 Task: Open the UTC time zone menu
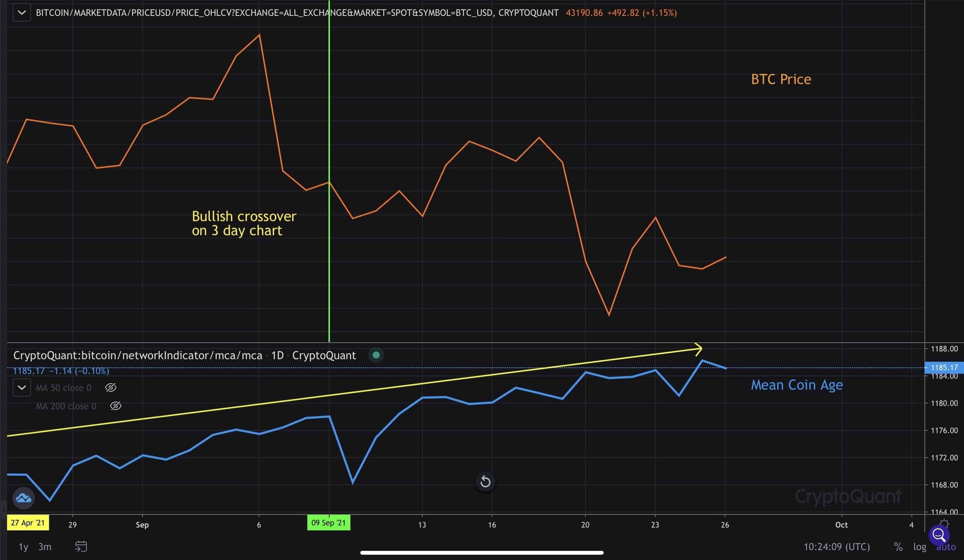(837, 546)
